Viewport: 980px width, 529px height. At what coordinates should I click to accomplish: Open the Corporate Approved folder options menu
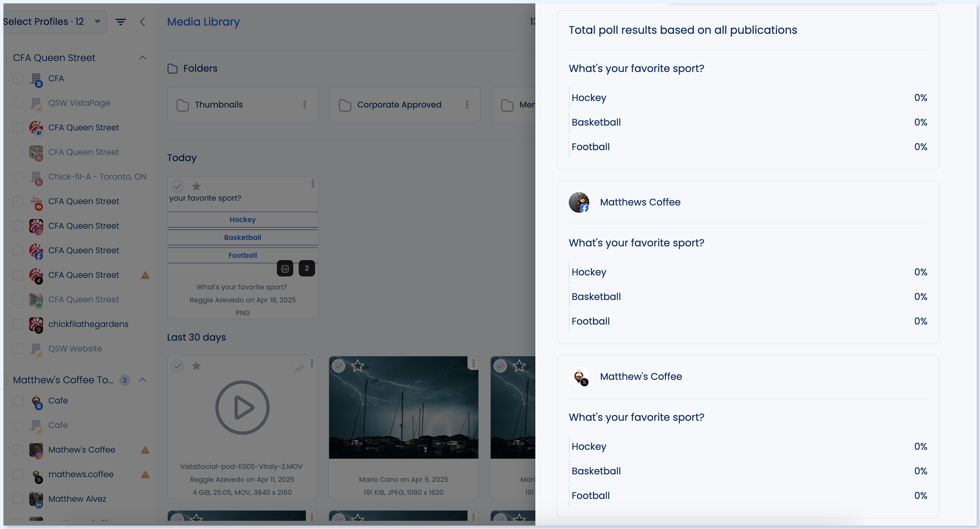click(467, 105)
